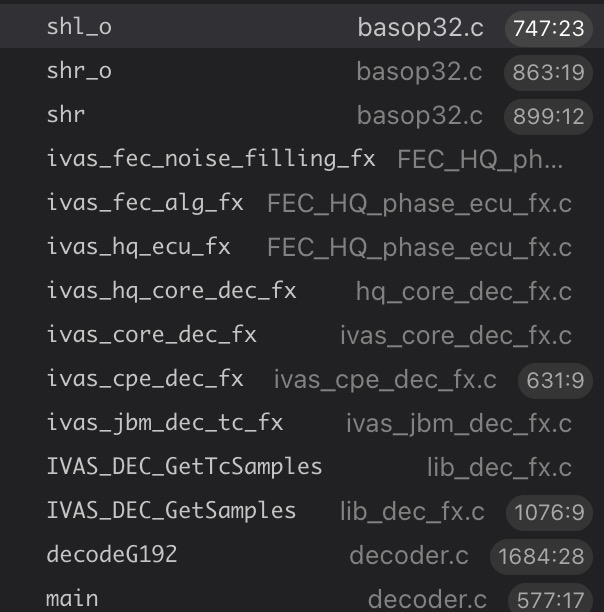Jump to the IVAS_DEC_GetTcSamples frame

(x=184, y=466)
